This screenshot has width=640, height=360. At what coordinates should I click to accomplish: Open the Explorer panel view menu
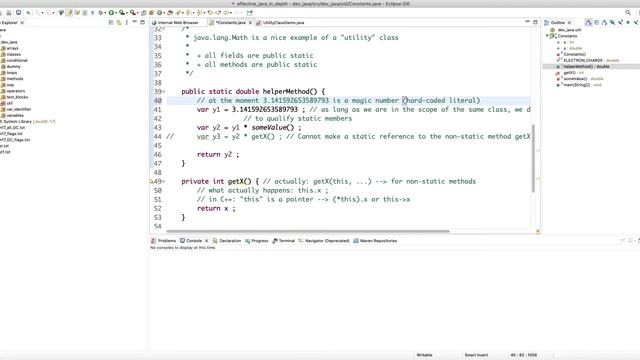tap(127, 22)
